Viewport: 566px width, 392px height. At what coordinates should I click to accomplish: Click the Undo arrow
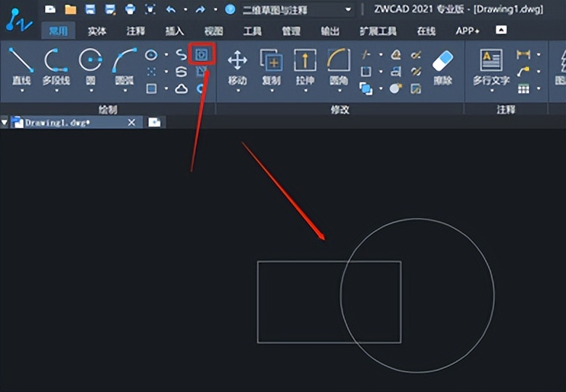pos(171,9)
